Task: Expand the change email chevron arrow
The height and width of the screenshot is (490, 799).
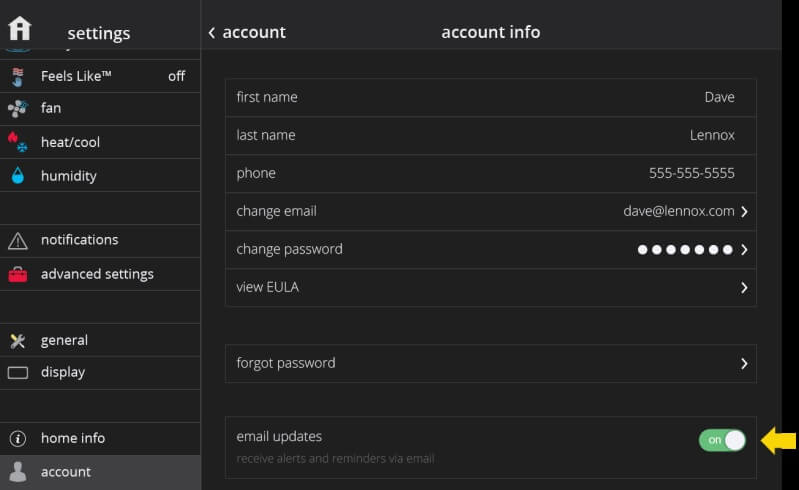Action: [x=744, y=212]
